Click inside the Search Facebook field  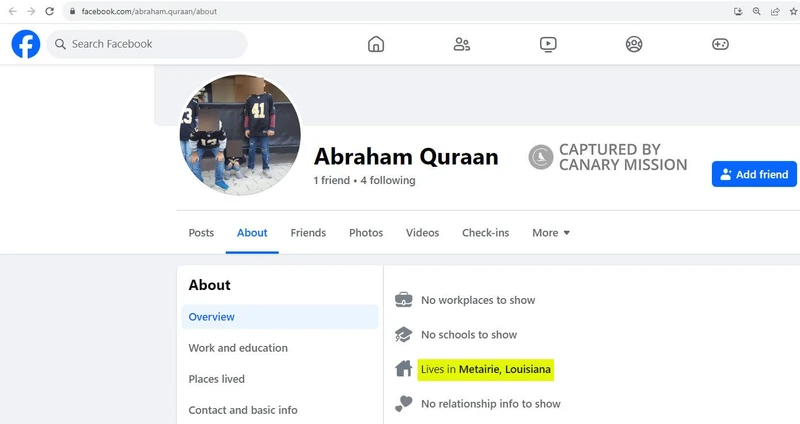[x=147, y=44]
